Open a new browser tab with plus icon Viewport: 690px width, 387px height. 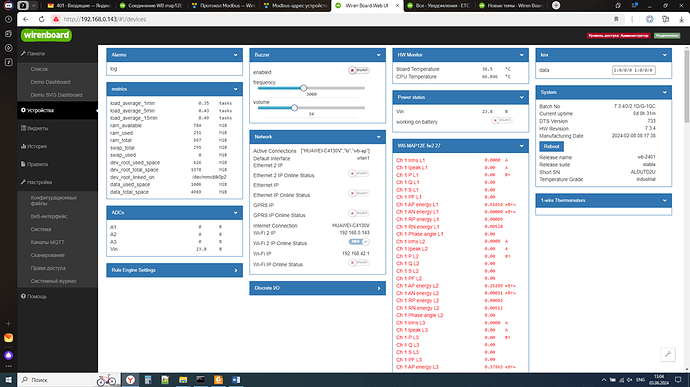[556, 5]
